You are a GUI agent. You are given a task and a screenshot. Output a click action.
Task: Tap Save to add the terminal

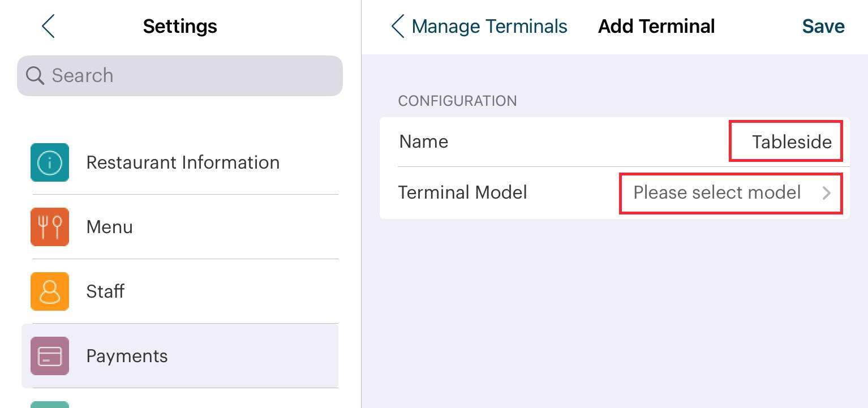(x=823, y=27)
